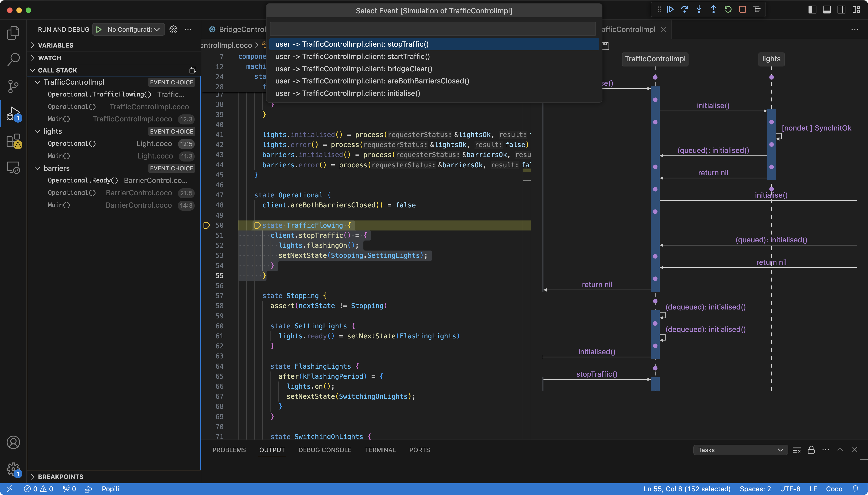Image resolution: width=868 pixels, height=495 pixels.
Task: Open the Explorer view in activity bar
Action: (13, 33)
